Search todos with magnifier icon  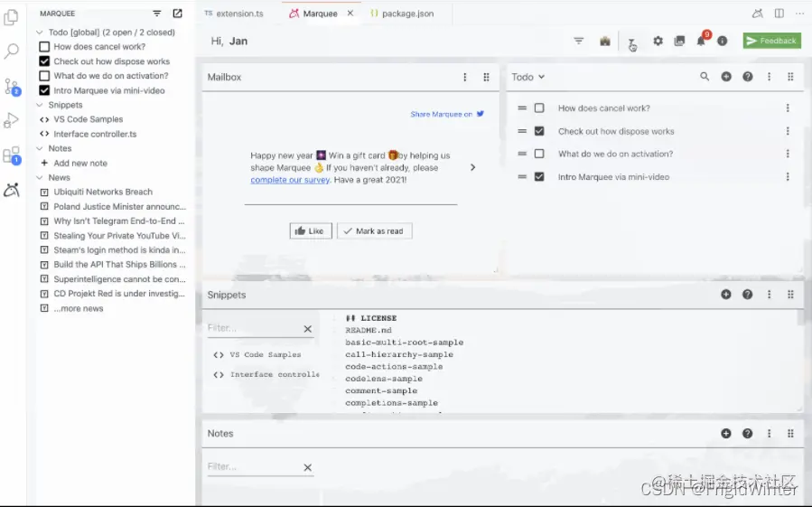click(x=705, y=77)
